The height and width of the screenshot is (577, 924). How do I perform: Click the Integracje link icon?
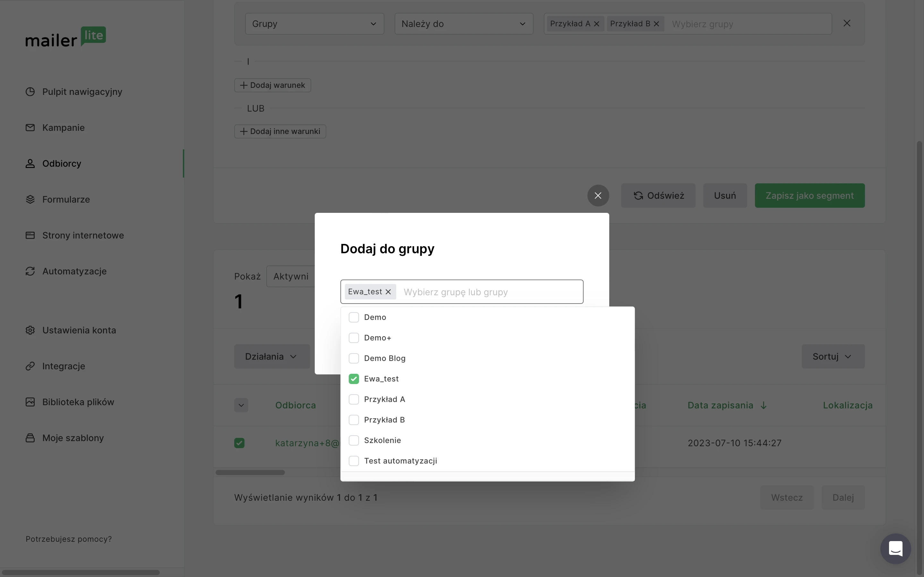point(30,366)
